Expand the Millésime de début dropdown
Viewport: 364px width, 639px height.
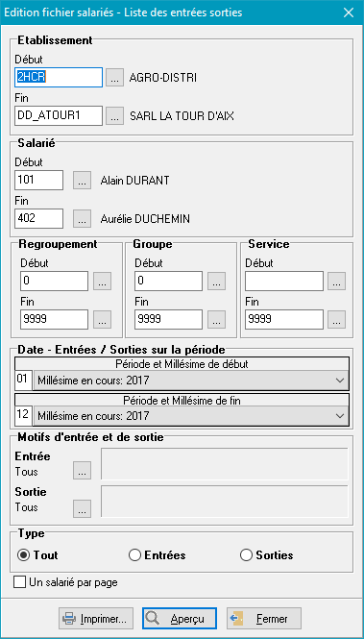coord(191,381)
